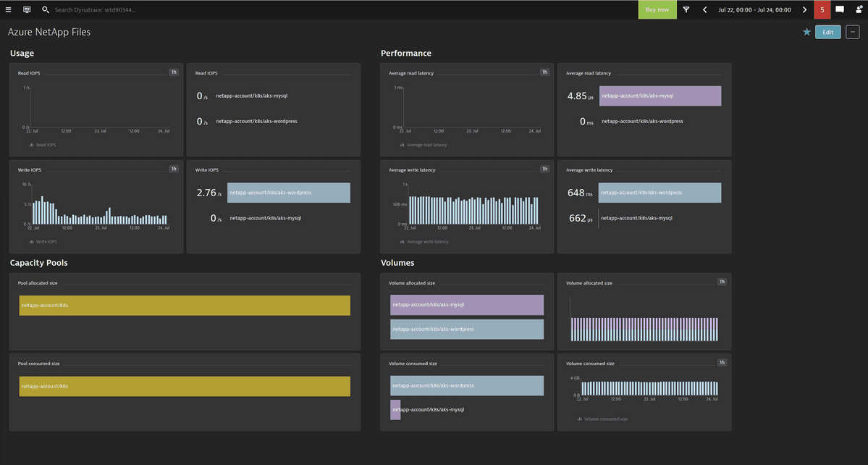Screen dimensions: 868x465
Task: Click the 1h badge on Write IOPS chart
Action: pyautogui.click(x=173, y=169)
